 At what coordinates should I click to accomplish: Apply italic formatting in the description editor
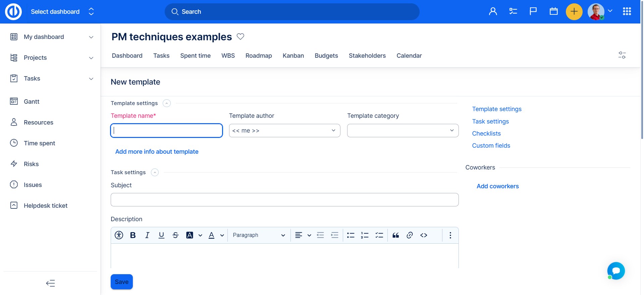(x=147, y=235)
